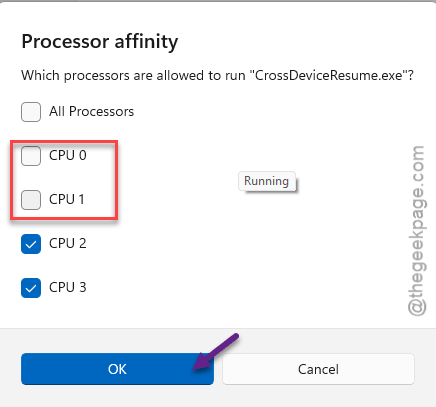Tick the CPU 1 checkbox
This screenshot has width=436, height=407.
31,200
